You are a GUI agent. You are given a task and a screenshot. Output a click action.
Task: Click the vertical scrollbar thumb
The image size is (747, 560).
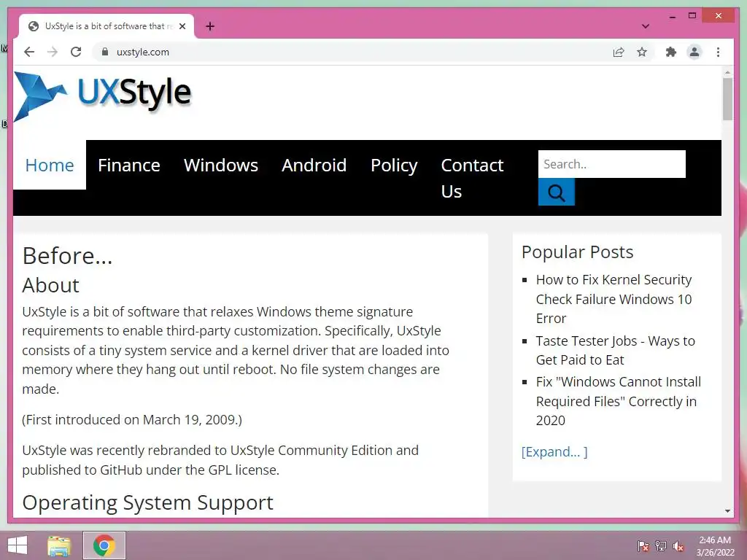pyautogui.click(x=727, y=99)
